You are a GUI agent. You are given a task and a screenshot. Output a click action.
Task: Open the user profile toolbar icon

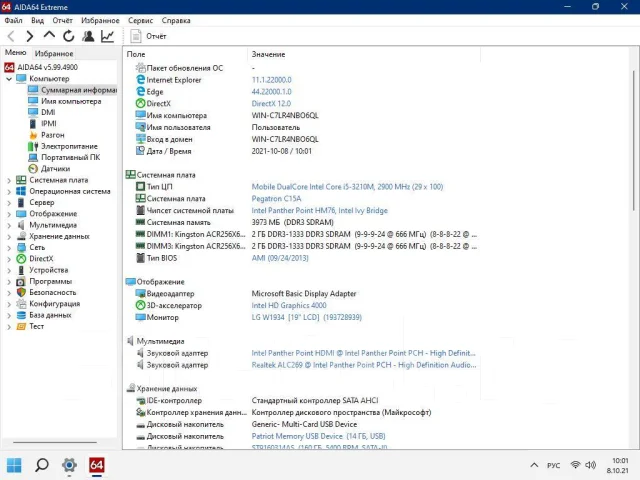pos(88,36)
